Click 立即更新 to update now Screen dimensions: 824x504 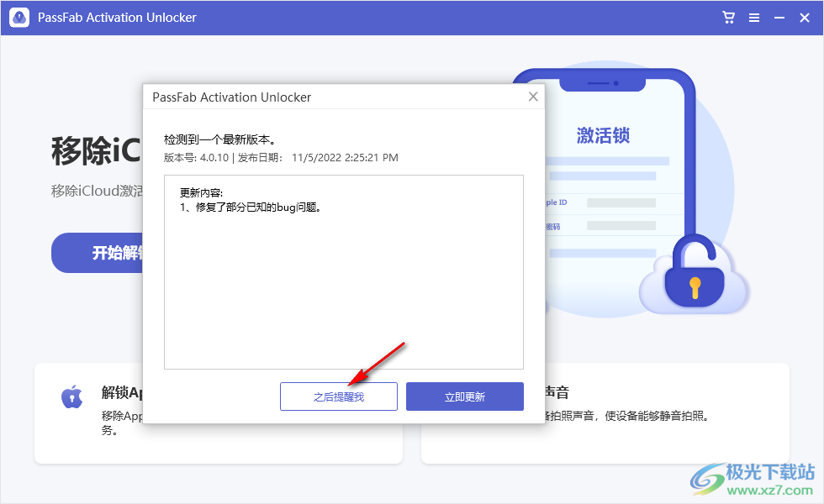464,396
